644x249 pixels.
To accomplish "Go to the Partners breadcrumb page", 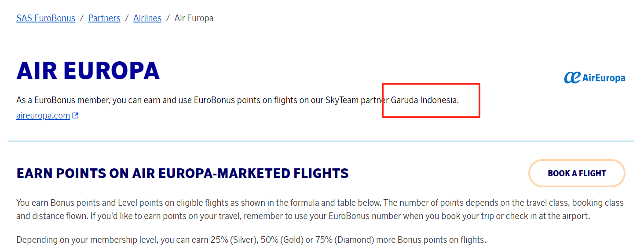I will (x=104, y=18).
